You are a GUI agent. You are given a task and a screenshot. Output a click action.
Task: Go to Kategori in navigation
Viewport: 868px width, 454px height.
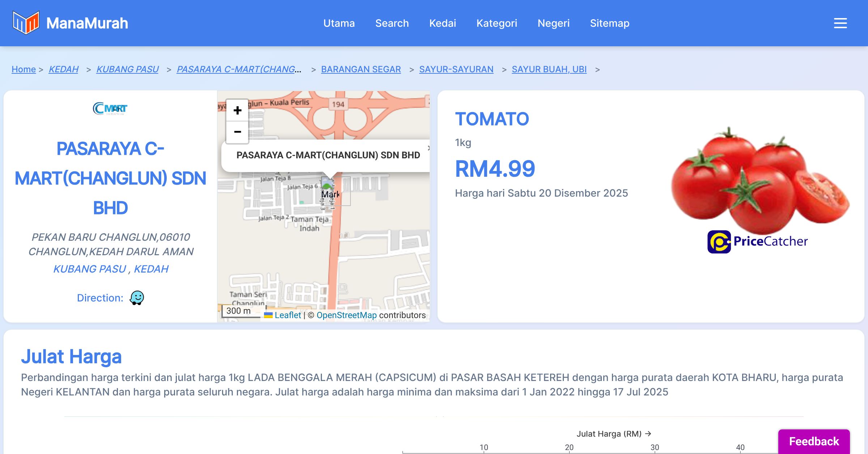[x=497, y=23]
